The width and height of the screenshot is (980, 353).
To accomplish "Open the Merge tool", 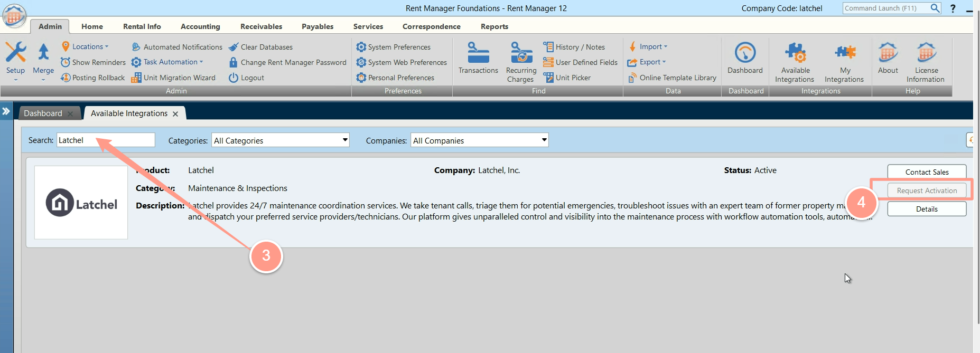I will tap(43, 61).
